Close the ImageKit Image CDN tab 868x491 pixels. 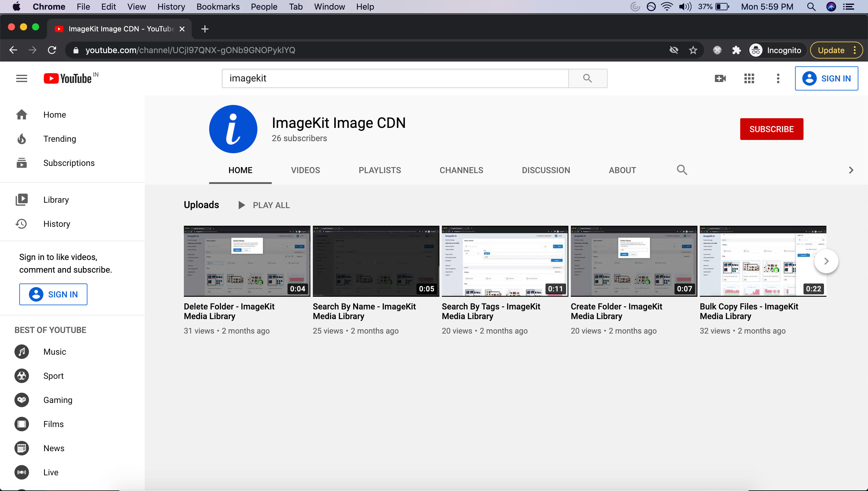(x=182, y=29)
